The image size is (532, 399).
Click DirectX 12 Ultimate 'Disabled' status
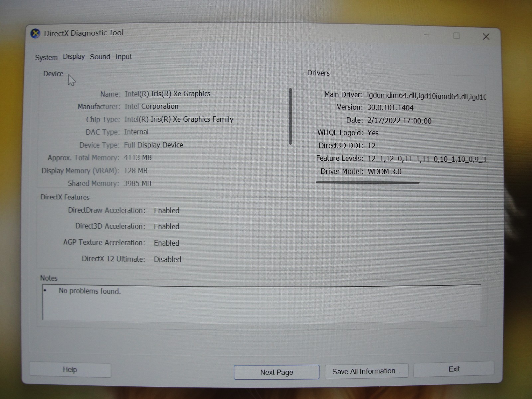pos(167,259)
